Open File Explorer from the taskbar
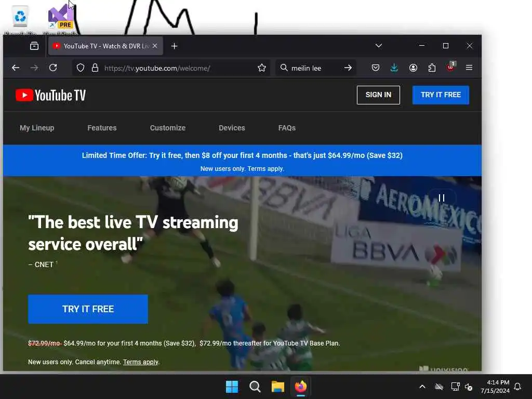The height and width of the screenshot is (399, 532). pyautogui.click(x=277, y=387)
